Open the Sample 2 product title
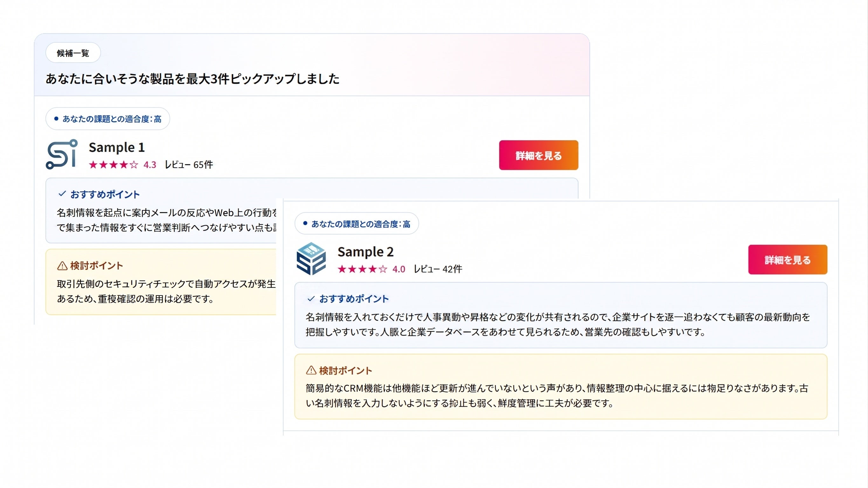 [x=366, y=252]
